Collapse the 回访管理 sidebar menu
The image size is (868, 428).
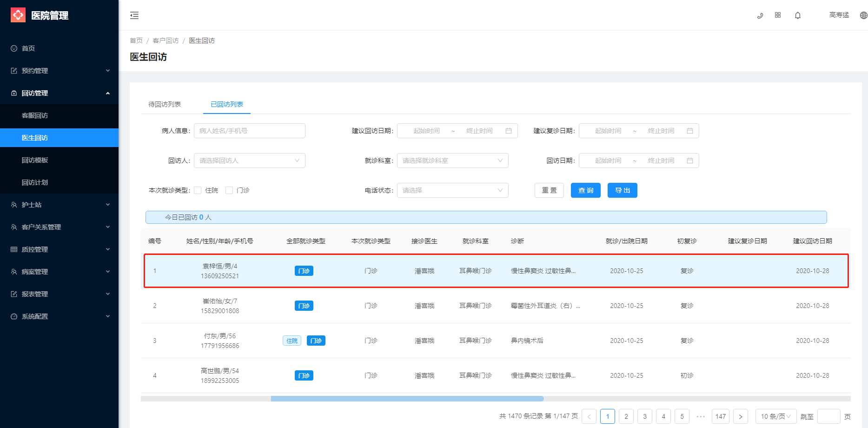108,93
